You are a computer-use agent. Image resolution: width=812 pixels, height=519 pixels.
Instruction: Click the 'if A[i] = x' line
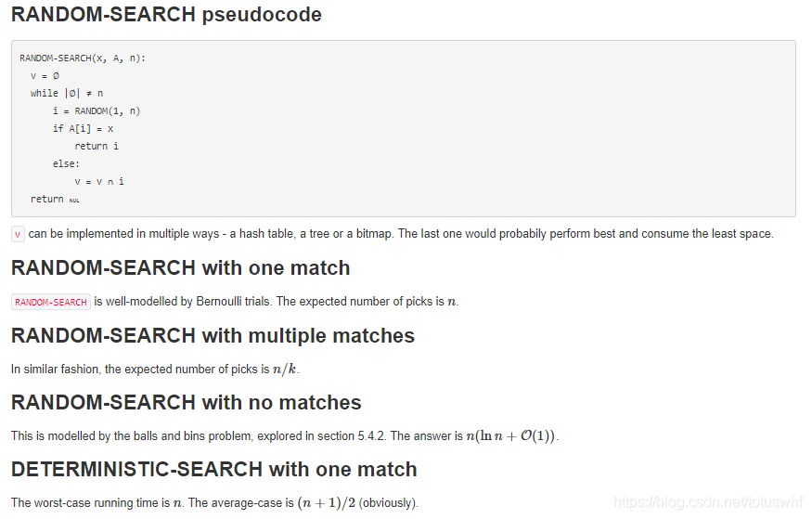(x=83, y=128)
